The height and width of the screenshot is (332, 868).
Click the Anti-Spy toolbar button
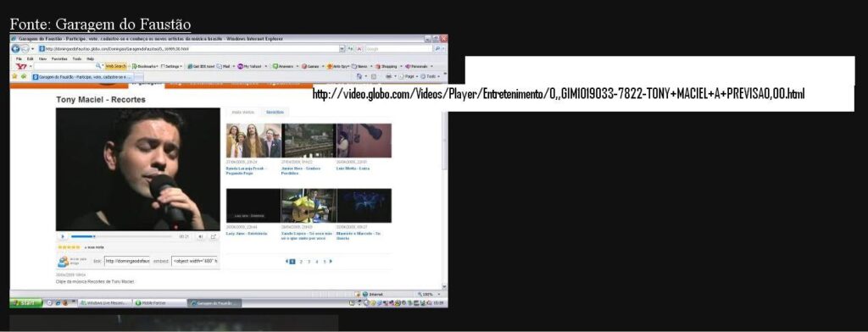coord(337,66)
